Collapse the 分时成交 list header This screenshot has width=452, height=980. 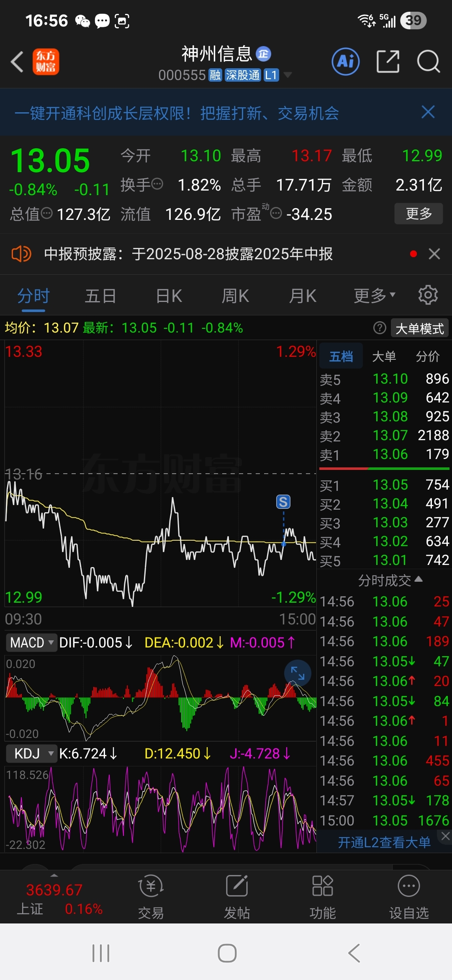(x=390, y=580)
